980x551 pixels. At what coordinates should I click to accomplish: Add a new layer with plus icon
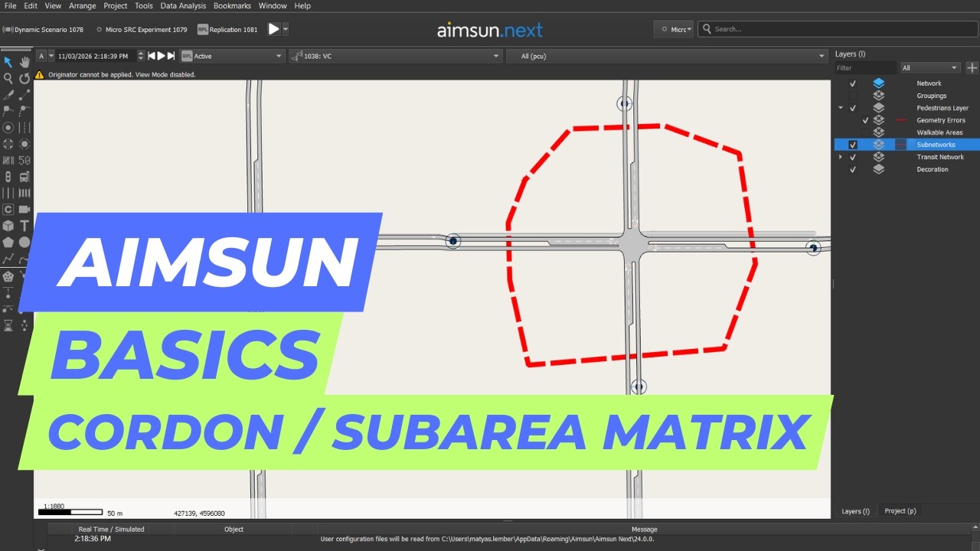coord(972,67)
